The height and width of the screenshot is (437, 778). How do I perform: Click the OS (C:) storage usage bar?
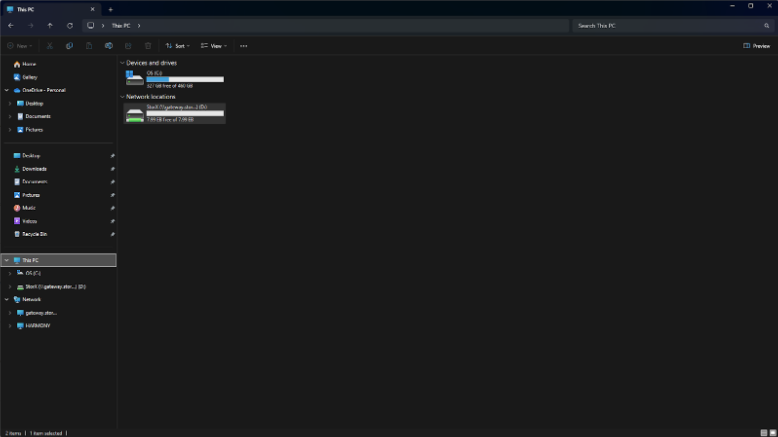point(185,79)
